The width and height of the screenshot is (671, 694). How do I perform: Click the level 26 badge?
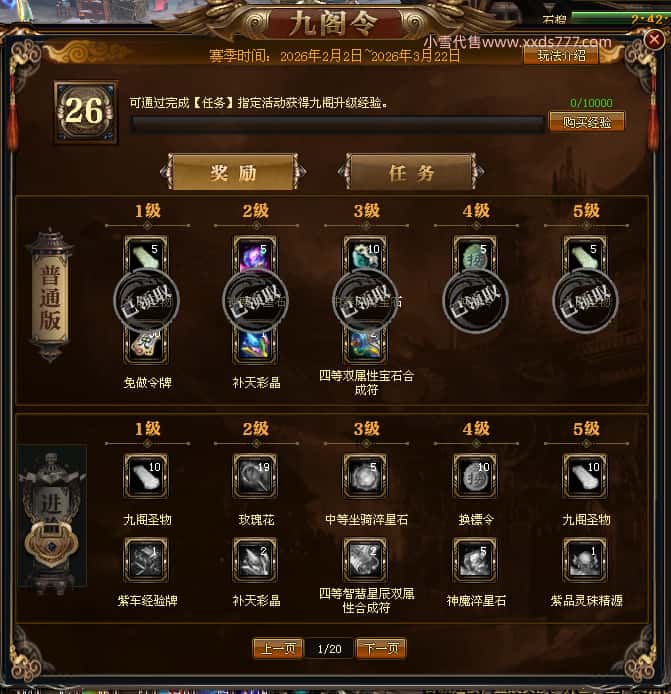[86, 112]
